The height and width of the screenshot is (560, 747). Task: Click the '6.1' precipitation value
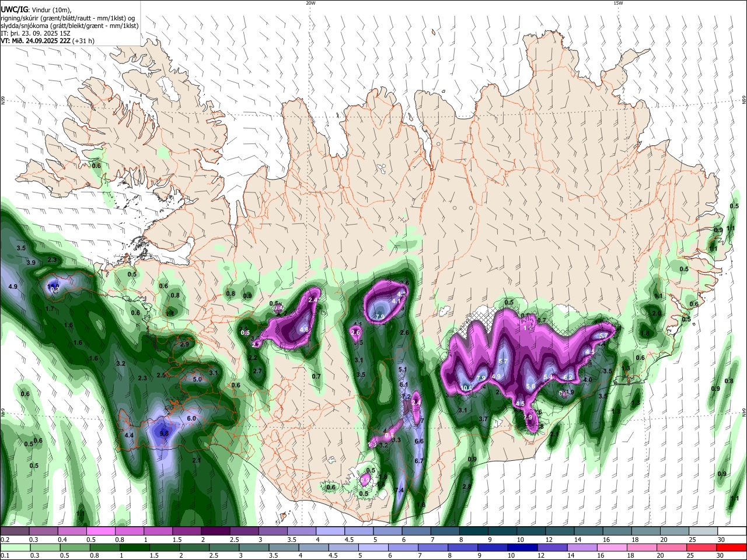[x=403, y=384]
